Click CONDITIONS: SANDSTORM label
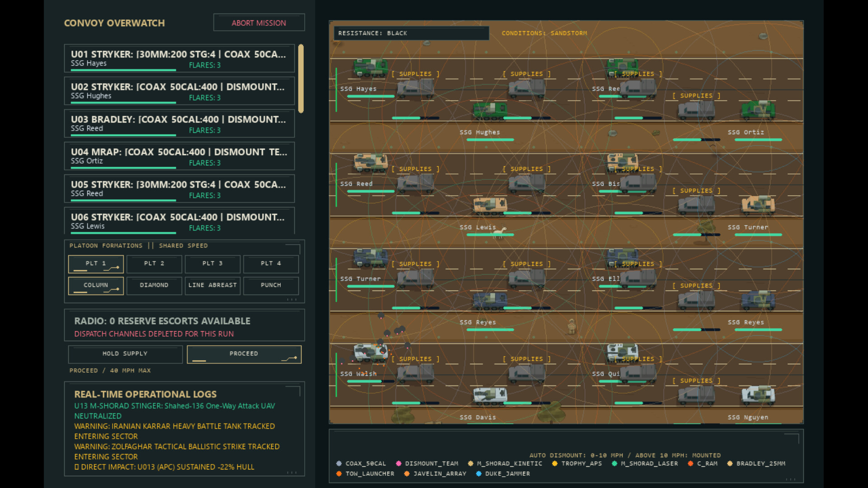868x488 pixels. tap(544, 33)
